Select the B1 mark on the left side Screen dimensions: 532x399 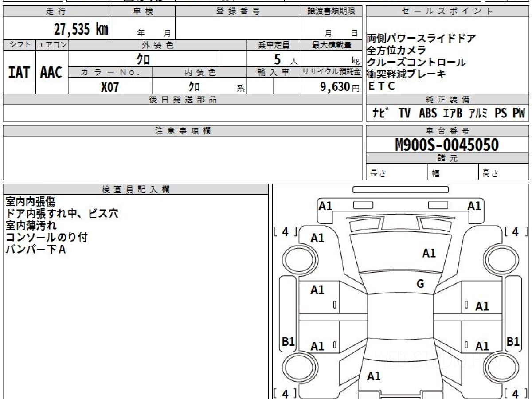point(289,342)
